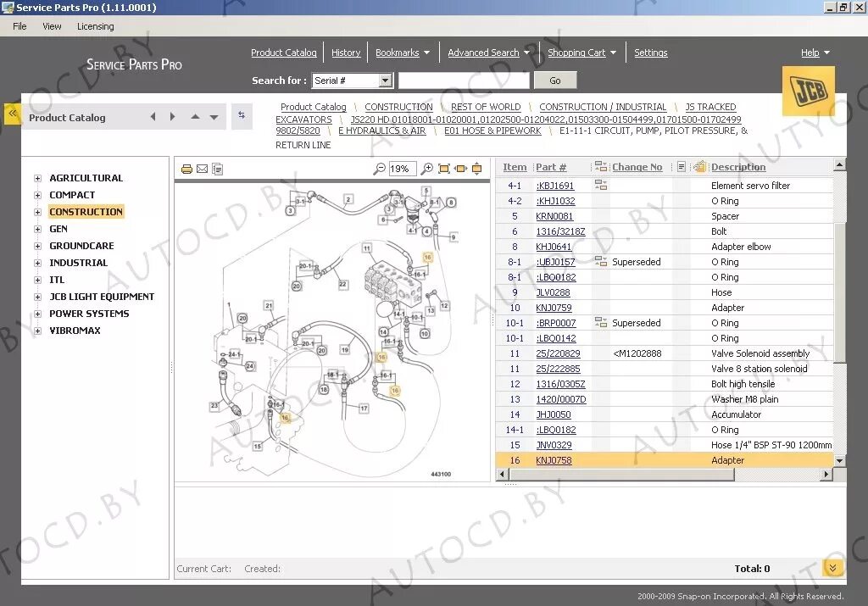The image size is (868, 606).
Task: Open the Licensing menu
Action: [x=95, y=26]
